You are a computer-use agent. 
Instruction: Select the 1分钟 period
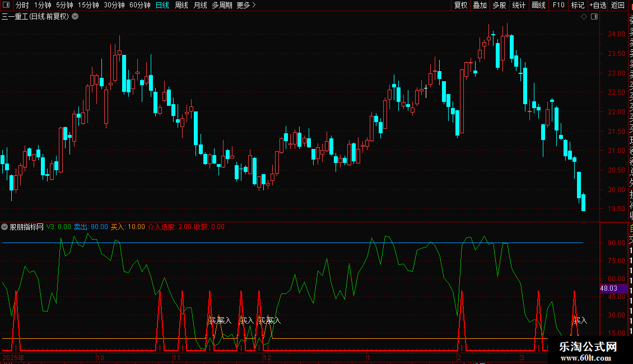43,5
